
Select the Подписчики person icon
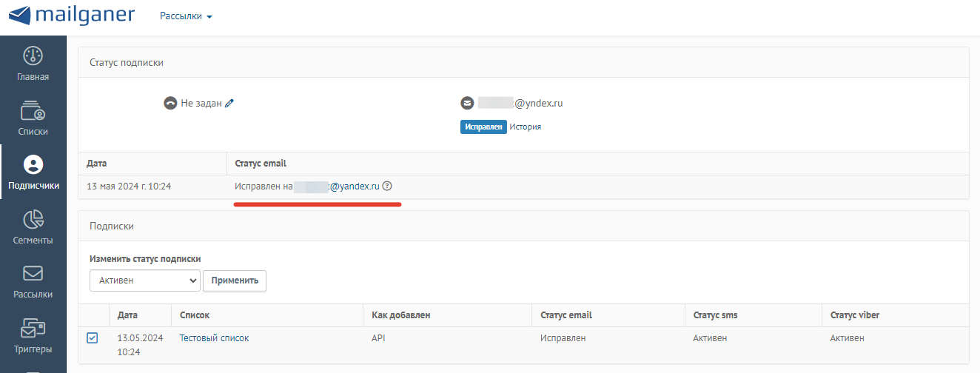tap(33, 164)
